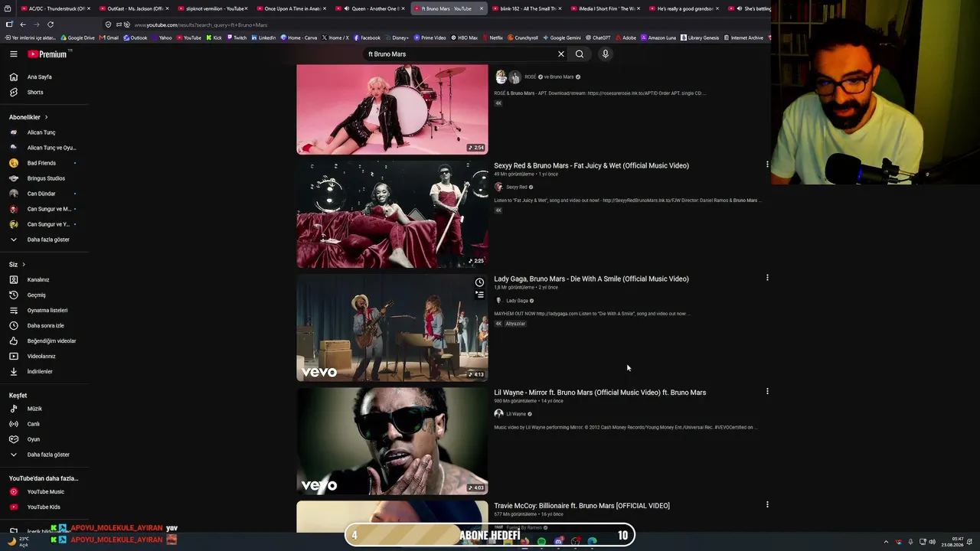Viewport: 980px width, 551px height.
Task: Play Lil Wayne Mirror video thumbnail
Action: click(392, 441)
